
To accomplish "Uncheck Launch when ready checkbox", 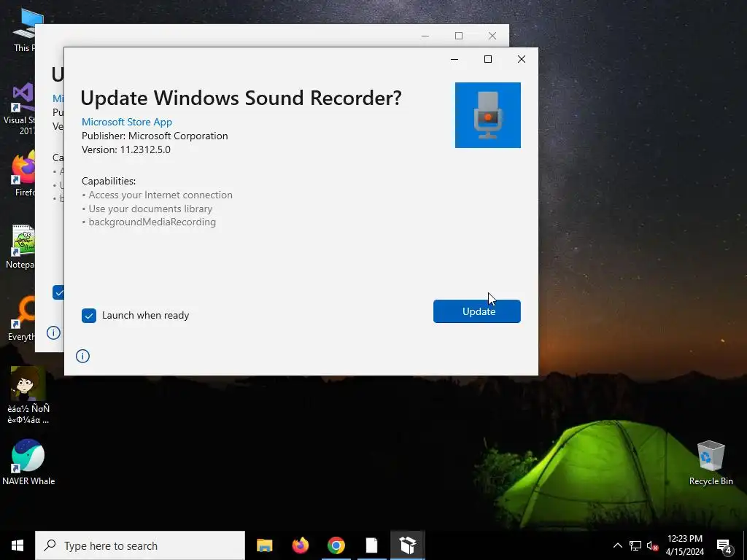I will pyautogui.click(x=88, y=315).
